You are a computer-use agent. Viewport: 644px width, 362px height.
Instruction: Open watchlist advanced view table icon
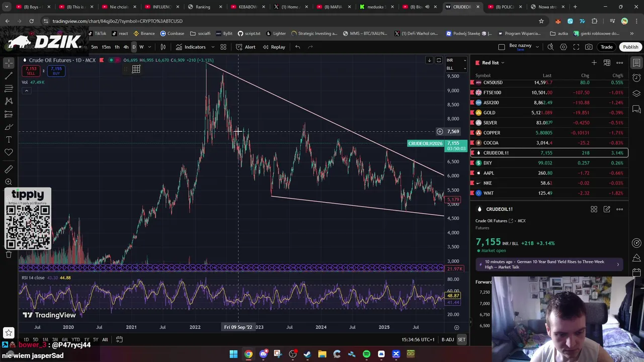pyautogui.click(x=607, y=63)
